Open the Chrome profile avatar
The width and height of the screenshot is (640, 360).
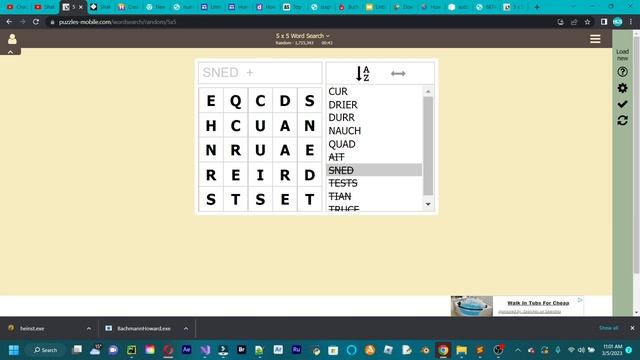pyautogui.click(x=618, y=22)
